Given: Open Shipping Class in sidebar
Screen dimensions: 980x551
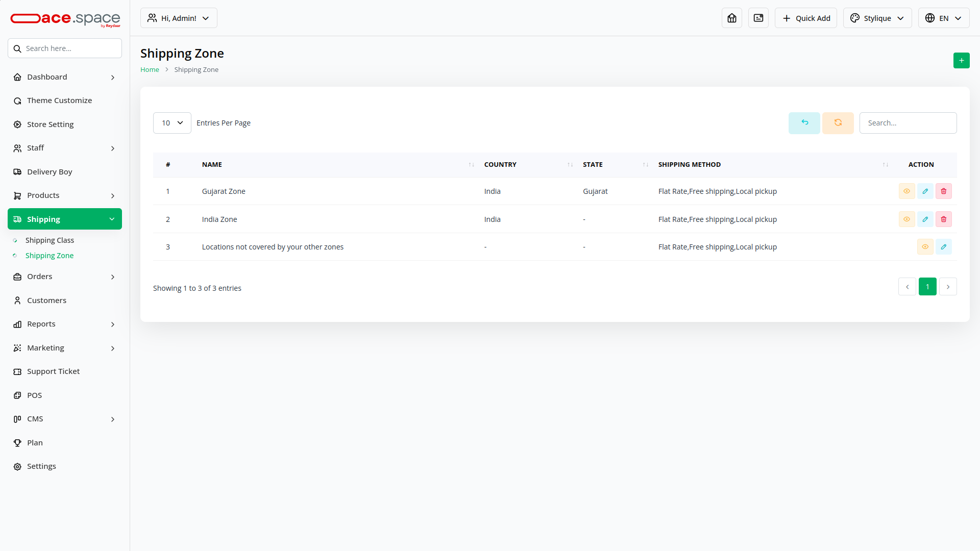Looking at the screenshot, I should pyautogui.click(x=50, y=240).
